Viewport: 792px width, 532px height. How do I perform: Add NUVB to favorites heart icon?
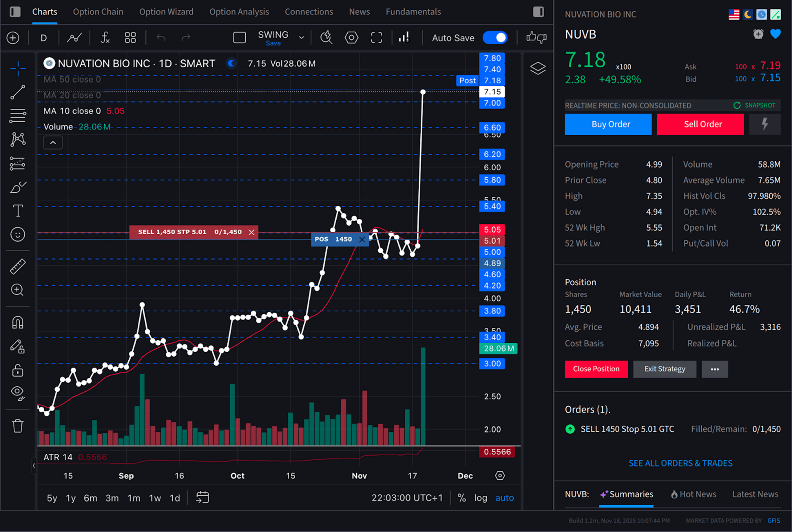(775, 34)
